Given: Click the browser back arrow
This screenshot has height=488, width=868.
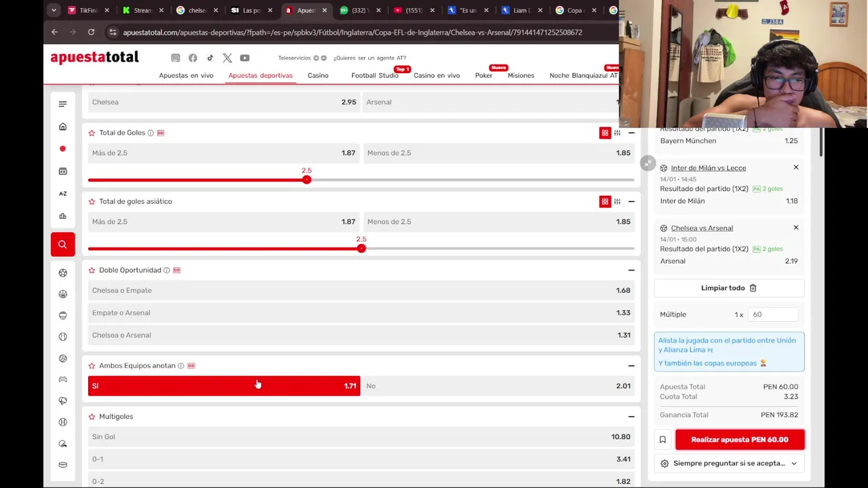Looking at the screenshot, I should pos(54,32).
